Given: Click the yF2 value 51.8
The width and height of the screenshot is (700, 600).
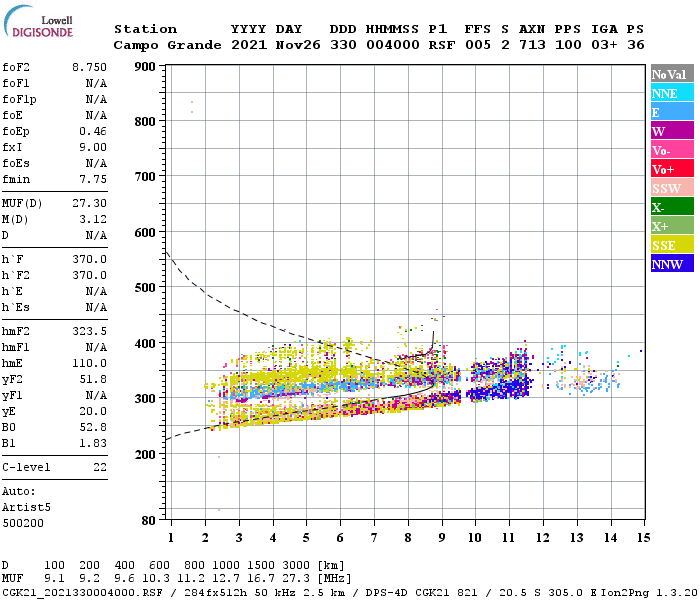Looking at the screenshot, I should (93, 379).
